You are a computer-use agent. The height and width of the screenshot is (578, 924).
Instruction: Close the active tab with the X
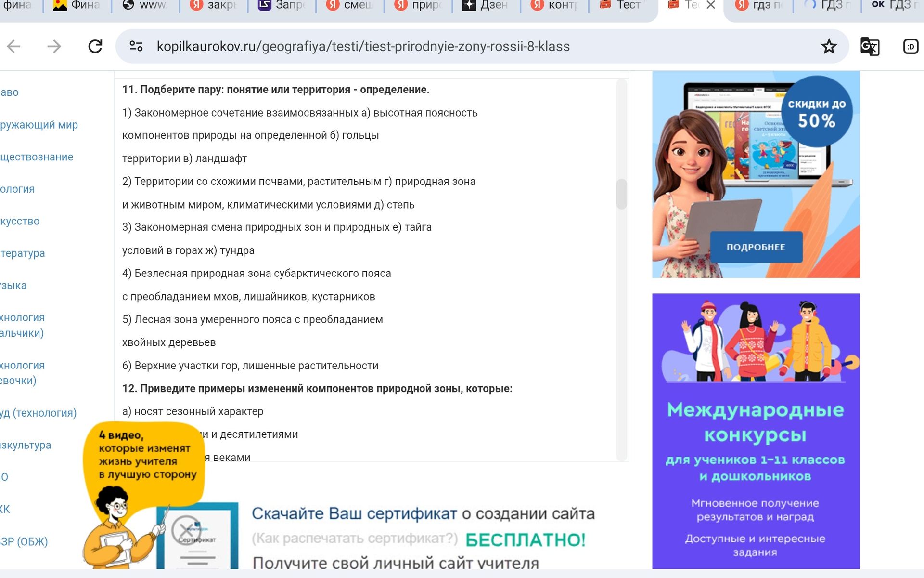click(711, 5)
